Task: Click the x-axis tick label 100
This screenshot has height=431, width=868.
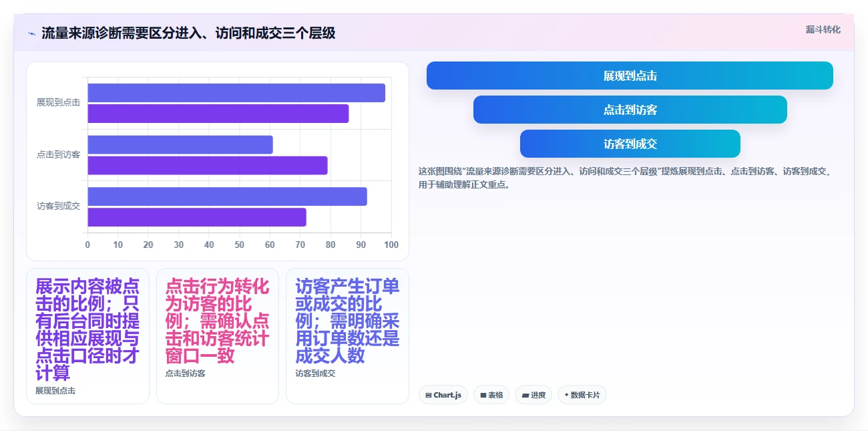Action: click(x=391, y=245)
